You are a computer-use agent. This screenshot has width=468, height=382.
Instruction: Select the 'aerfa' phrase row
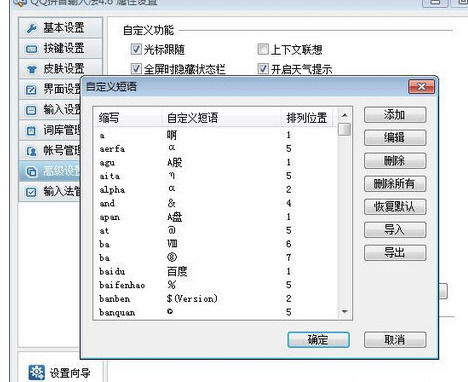[216, 149]
